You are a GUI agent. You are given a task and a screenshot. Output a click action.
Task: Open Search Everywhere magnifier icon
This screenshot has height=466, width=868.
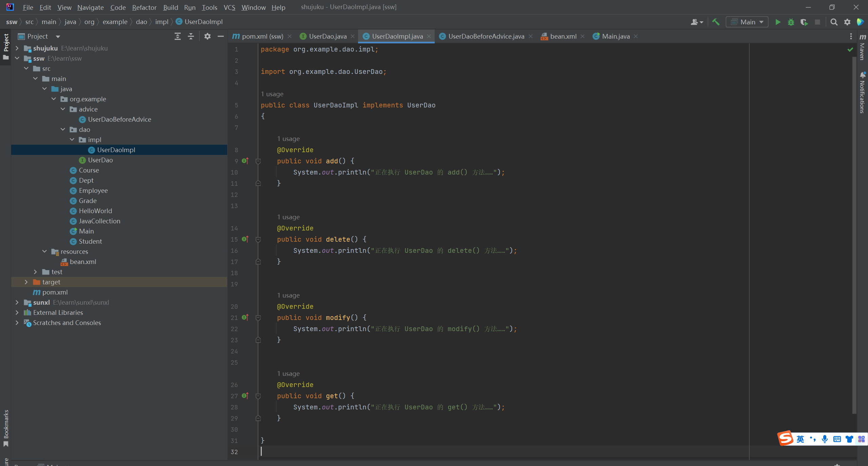pyautogui.click(x=834, y=22)
